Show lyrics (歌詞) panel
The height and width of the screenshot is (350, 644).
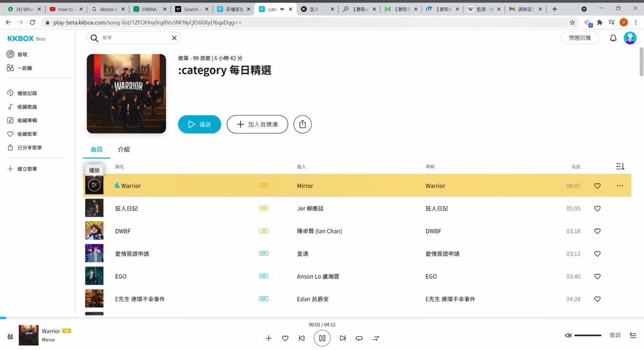point(615,335)
